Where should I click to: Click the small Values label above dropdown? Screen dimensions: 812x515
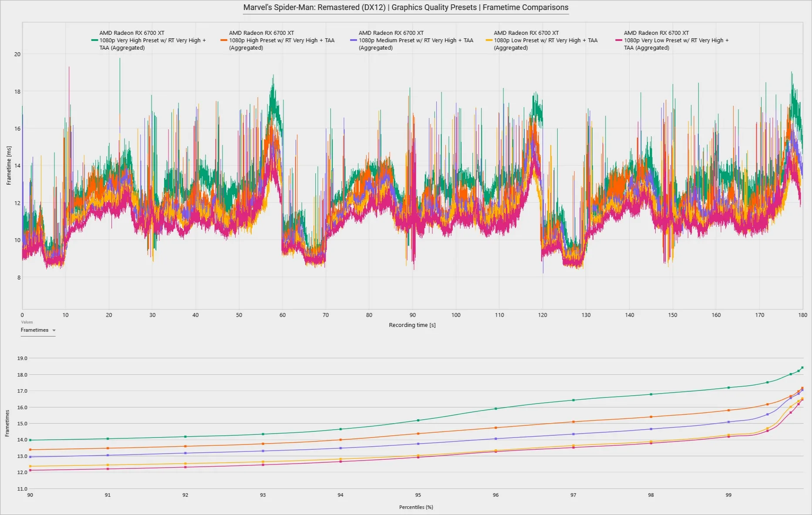pos(27,322)
